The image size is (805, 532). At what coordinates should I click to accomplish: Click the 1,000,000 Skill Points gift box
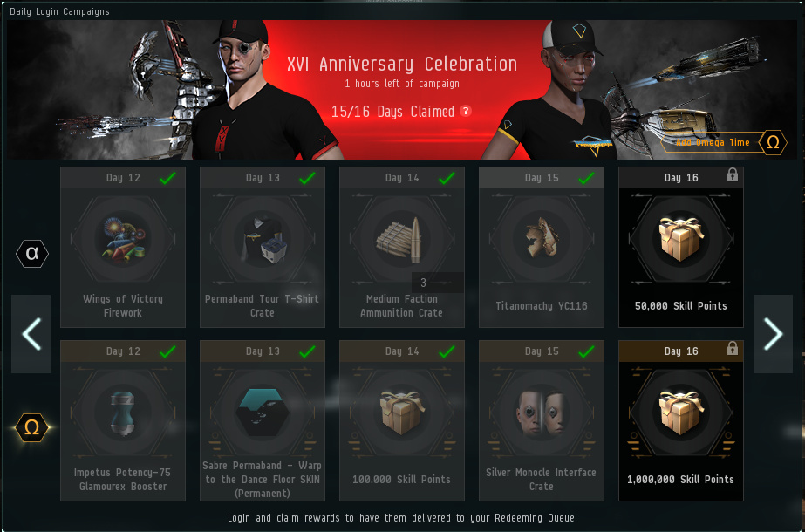681,412
